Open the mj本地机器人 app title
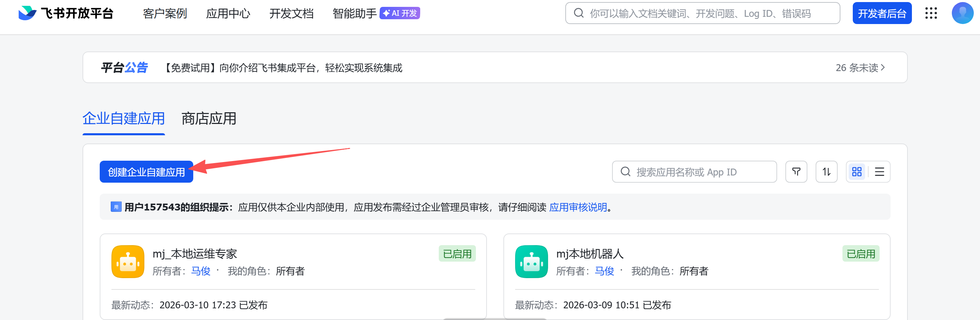 coord(590,253)
